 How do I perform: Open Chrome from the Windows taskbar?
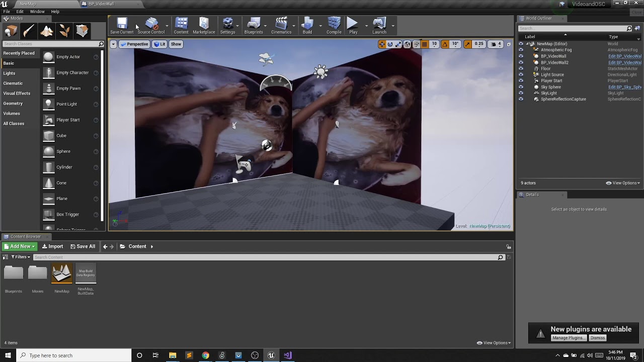pyautogui.click(x=205, y=355)
